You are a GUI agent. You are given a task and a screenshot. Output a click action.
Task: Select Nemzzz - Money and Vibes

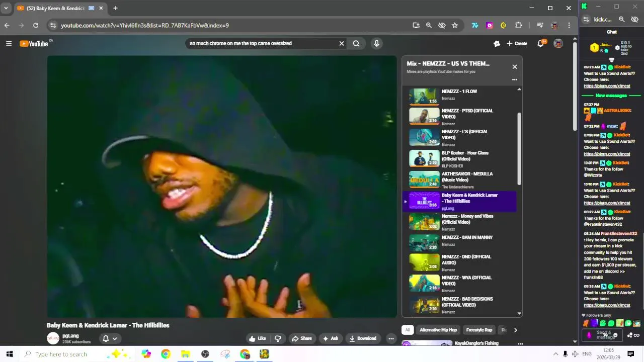click(459, 222)
